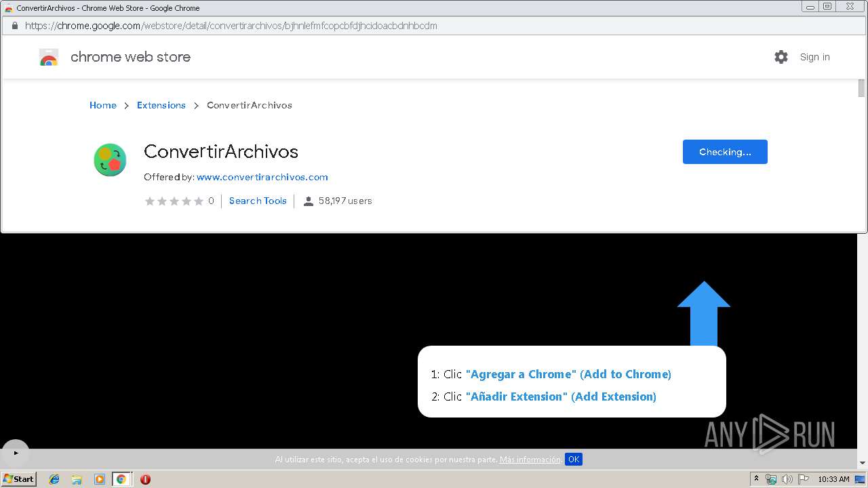Viewport: 868px width, 488px height.
Task: Click the Start button
Action: tap(18, 479)
